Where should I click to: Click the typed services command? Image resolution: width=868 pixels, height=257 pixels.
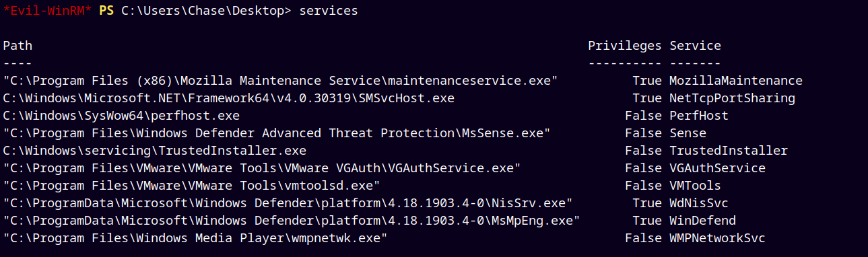coord(329,11)
